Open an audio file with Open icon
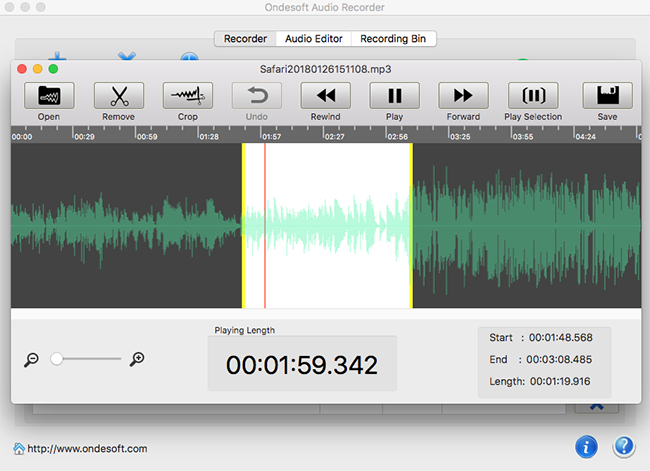650x471 pixels. coord(49,96)
